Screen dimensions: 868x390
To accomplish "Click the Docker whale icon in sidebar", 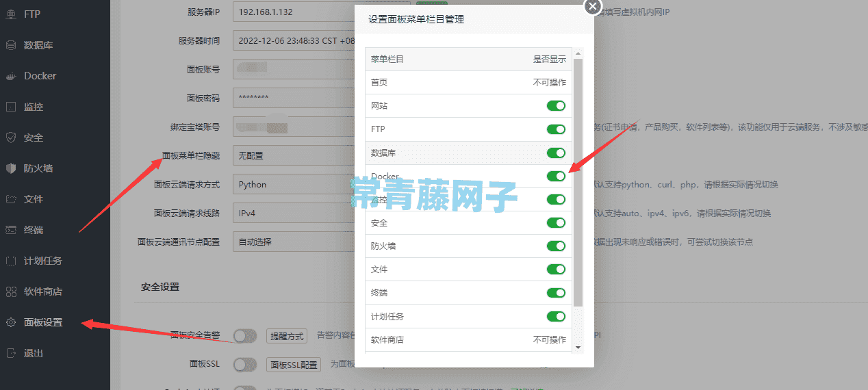I will [11, 76].
